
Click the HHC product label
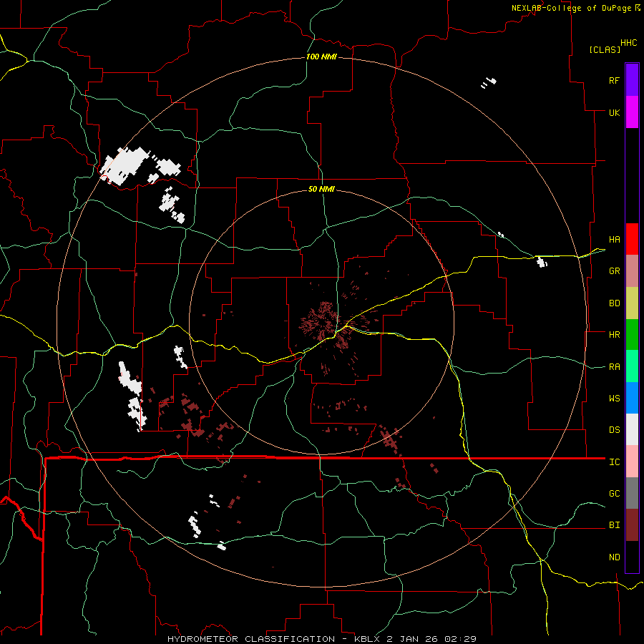[x=629, y=43]
